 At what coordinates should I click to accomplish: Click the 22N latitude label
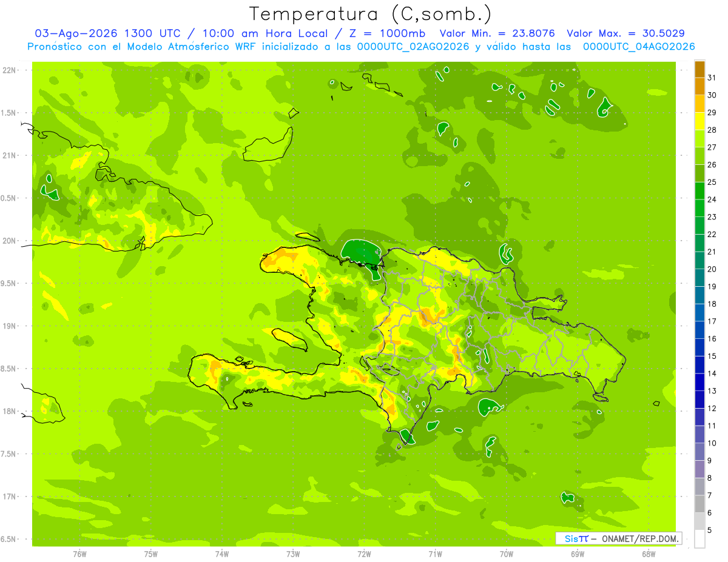click(x=10, y=70)
